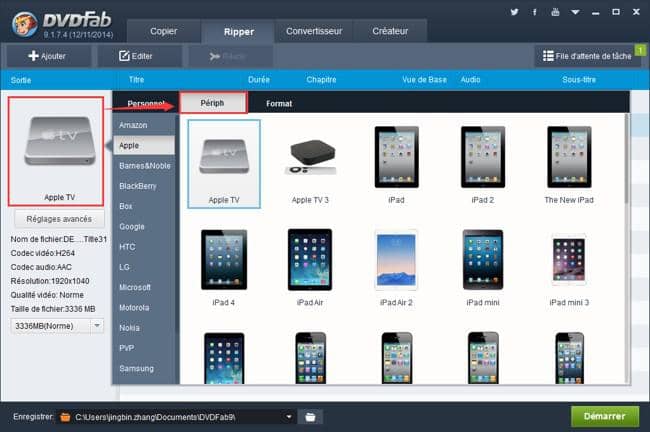Expand the title bar dropdown arrow menu
This screenshot has width=650, height=432.
575,12
